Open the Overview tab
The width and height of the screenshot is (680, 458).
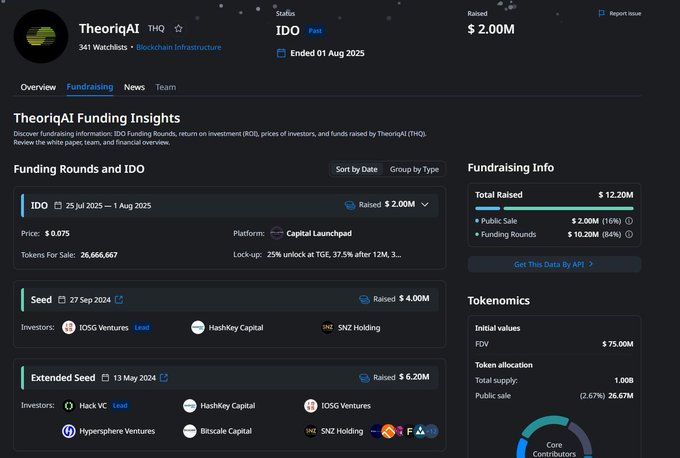pyautogui.click(x=38, y=88)
